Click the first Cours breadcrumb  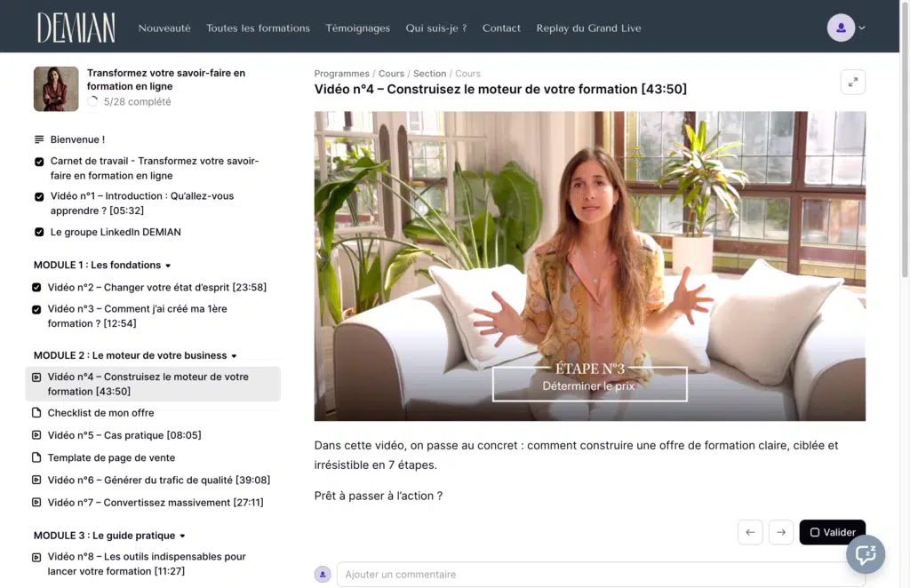[x=391, y=74]
